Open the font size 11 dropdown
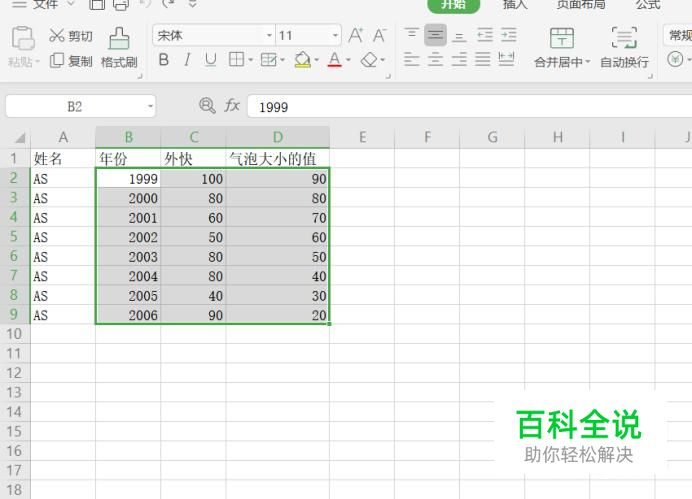The width and height of the screenshot is (692, 499). tap(335, 35)
